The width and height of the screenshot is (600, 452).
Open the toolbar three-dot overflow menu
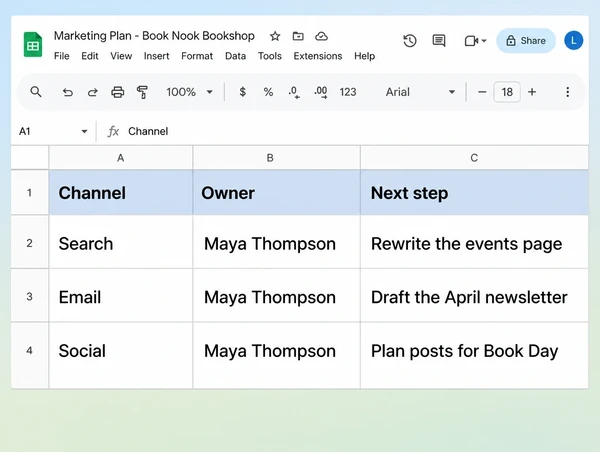[x=567, y=92]
